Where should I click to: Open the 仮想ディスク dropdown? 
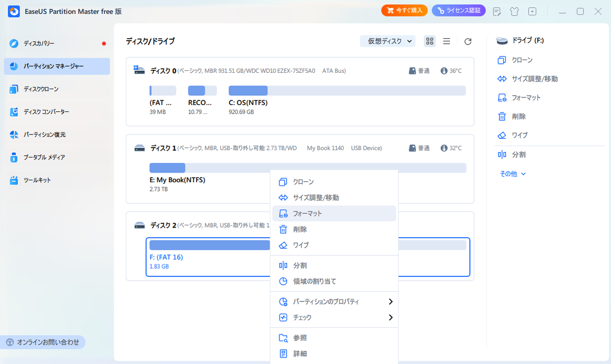(x=388, y=41)
